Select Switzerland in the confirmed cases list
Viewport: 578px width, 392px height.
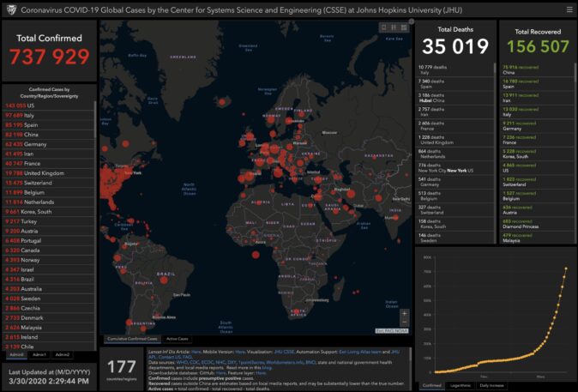[x=48, y=183]
